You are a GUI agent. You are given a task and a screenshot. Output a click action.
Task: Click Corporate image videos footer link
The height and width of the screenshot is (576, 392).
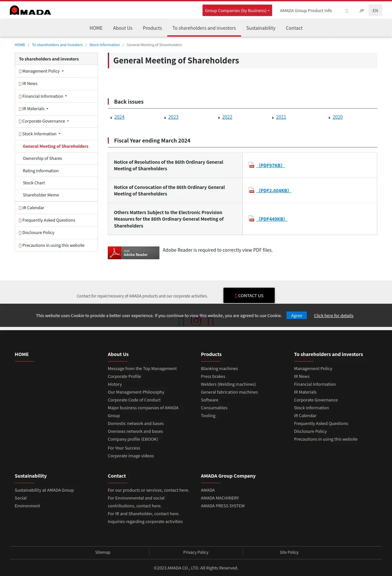point(131,456)
